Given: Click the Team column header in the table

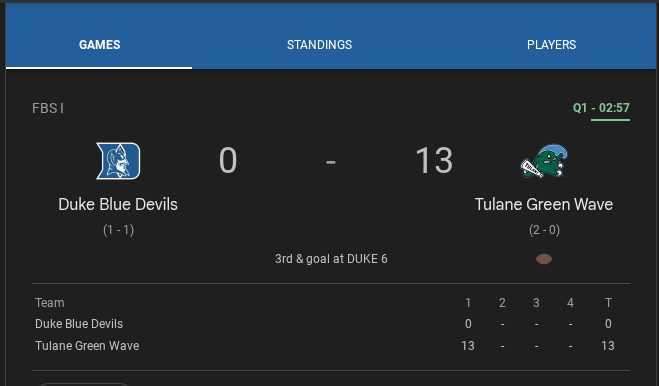Looking at the screenshot, I should [x=50, y=303].
